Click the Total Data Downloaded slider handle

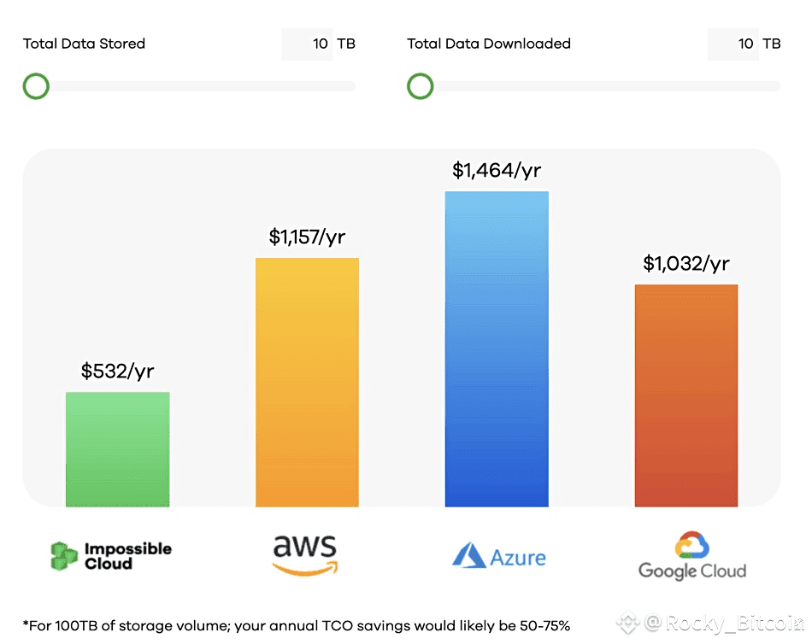point(420,86)
